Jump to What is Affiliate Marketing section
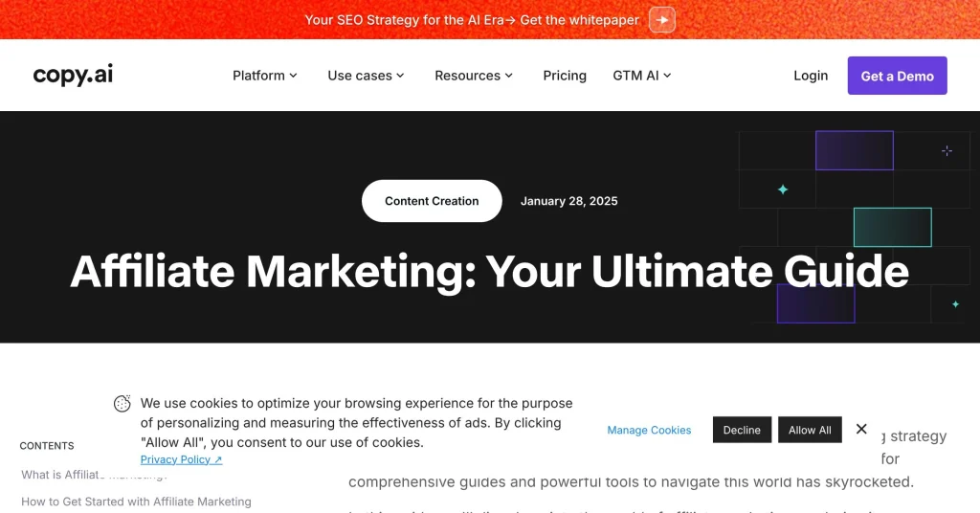This screenshot has width=980, height=513. [57, 475]
